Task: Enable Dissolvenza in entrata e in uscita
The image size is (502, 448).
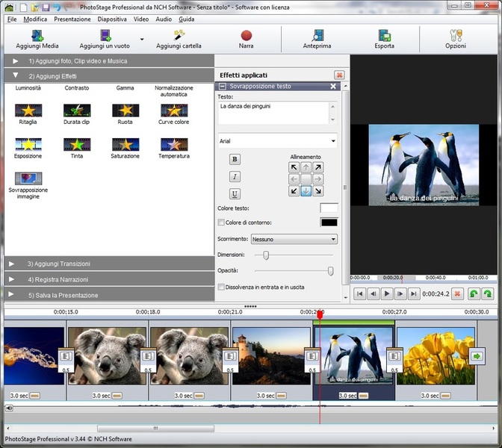Action: [x=221, y=287]
